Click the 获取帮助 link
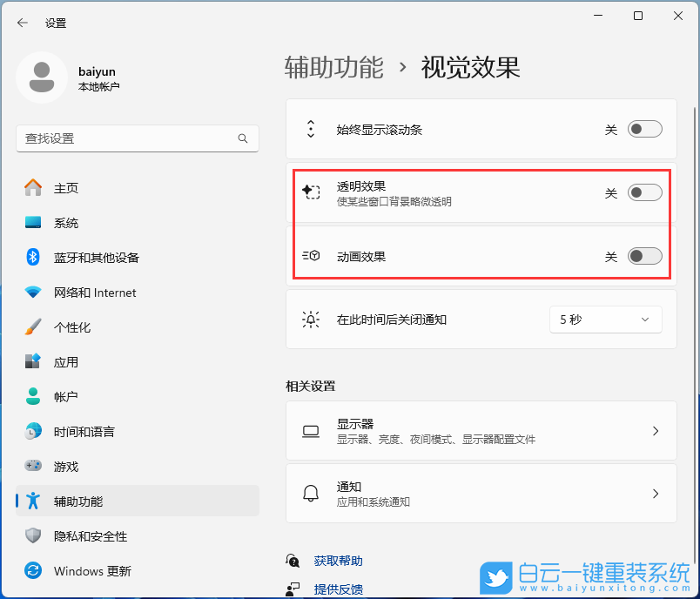This screenshot has height=599, width=700. (x=340, y=560)
